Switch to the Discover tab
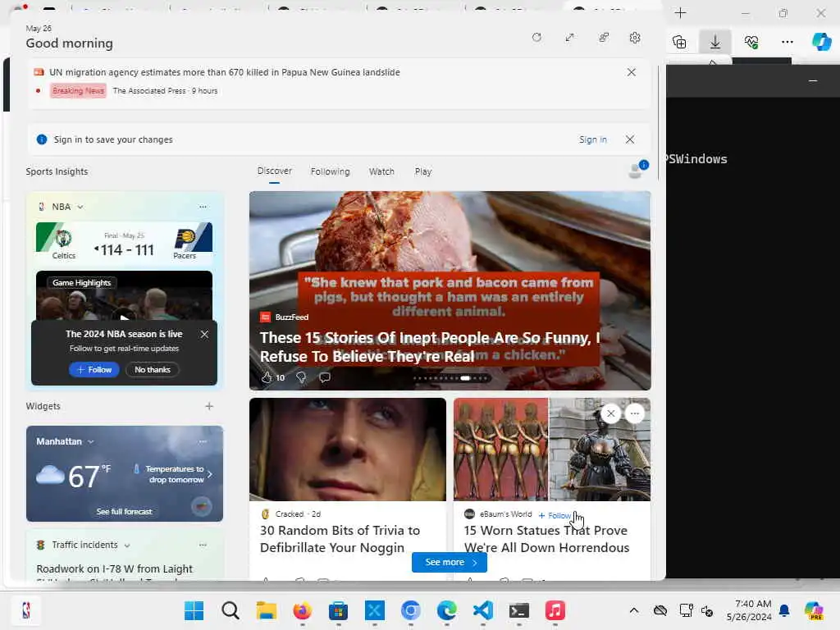Image resolution: width=840 pixels, height=630 pixels. click(274, 171)
